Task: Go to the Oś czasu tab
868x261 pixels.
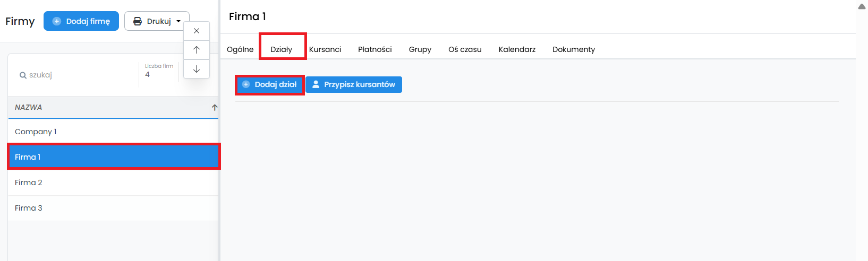Action: pos(465,49)
